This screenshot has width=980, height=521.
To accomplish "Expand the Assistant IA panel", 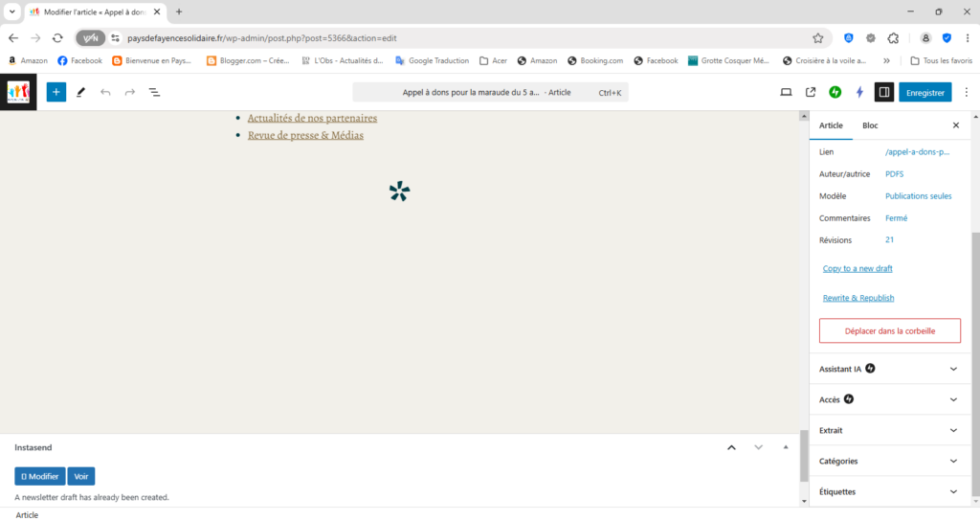I will (889, 369).
